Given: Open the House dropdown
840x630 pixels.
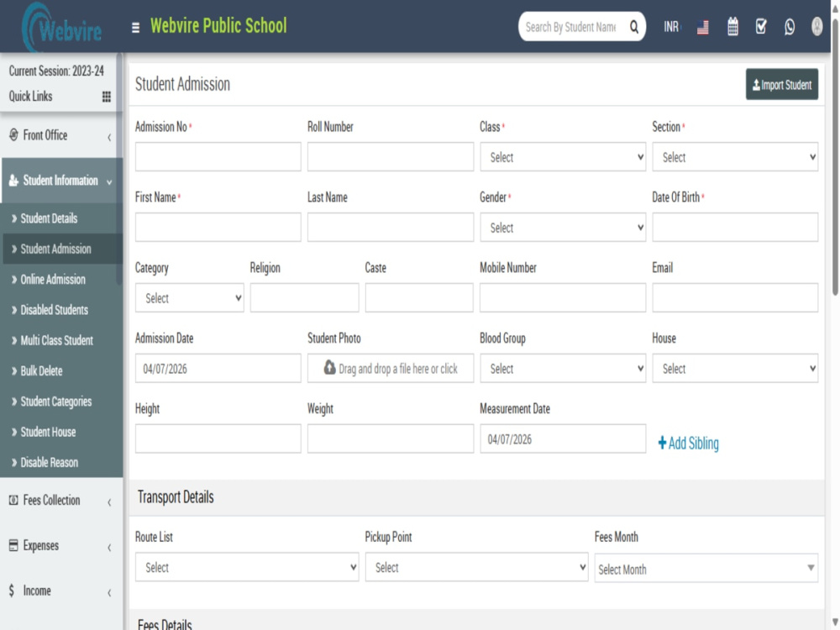Looking at the screenshot, I should [x=734, y=369].
